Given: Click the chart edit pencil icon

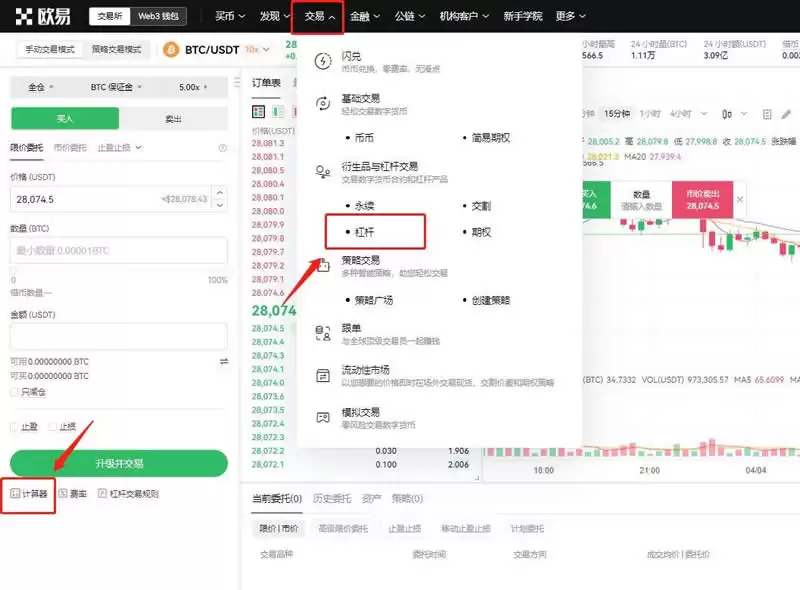Looking at the screenshot, I should pos(786,115).
